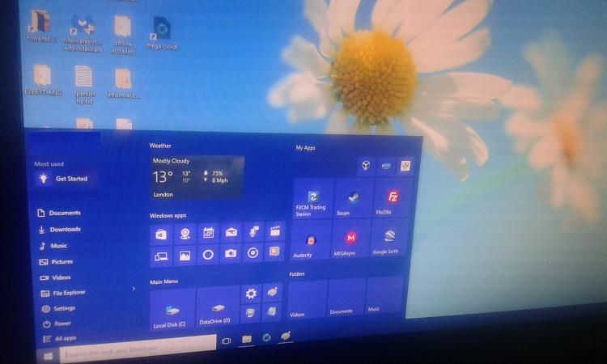Open the London weather tile
Image resolution: width=607 pixels, height=364 pixels.
coord(197,177)
